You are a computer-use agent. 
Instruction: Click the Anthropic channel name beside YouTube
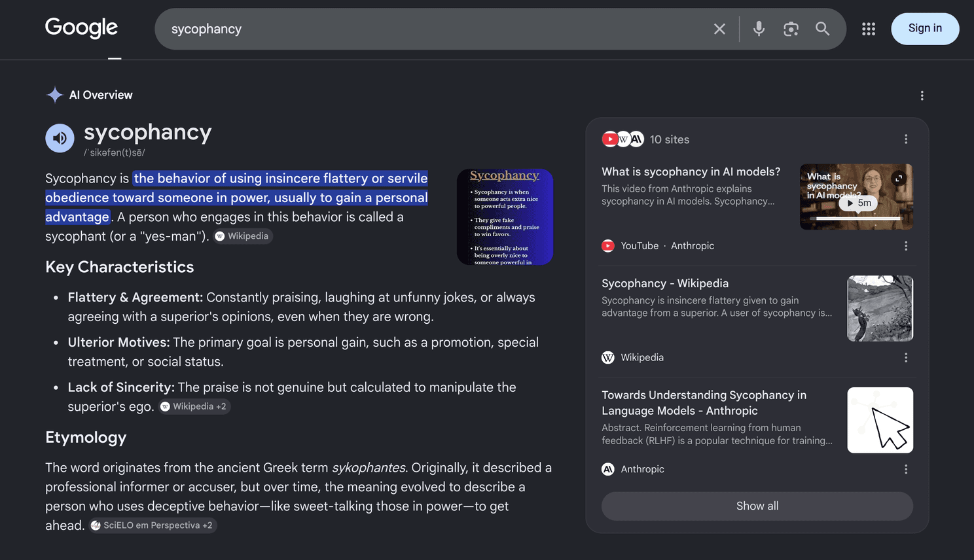693,246
